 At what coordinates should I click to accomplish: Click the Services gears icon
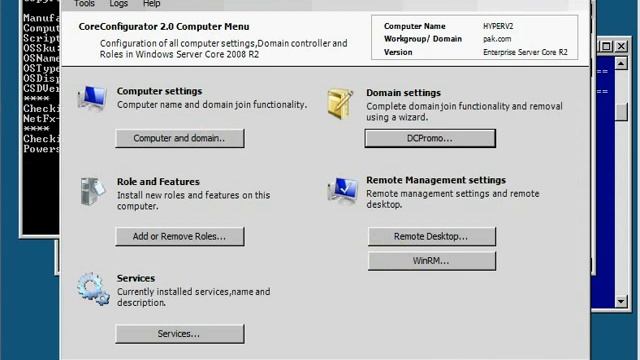click(93, 289)
